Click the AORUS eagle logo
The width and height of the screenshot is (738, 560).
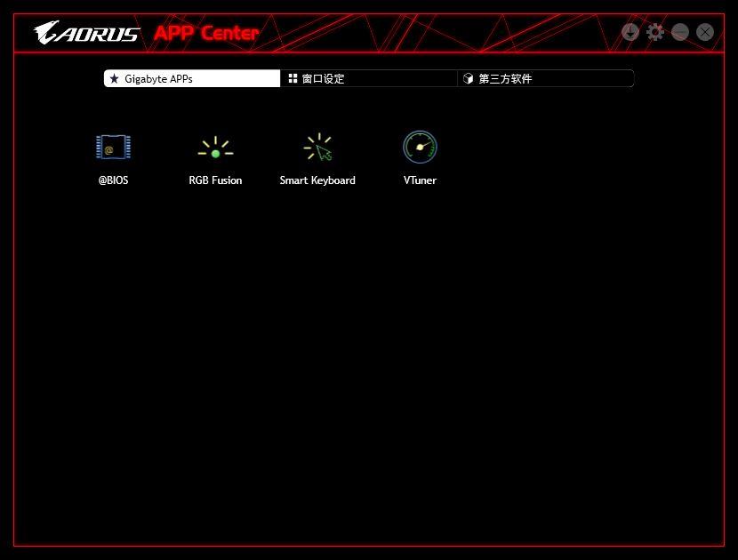(86, 33)
